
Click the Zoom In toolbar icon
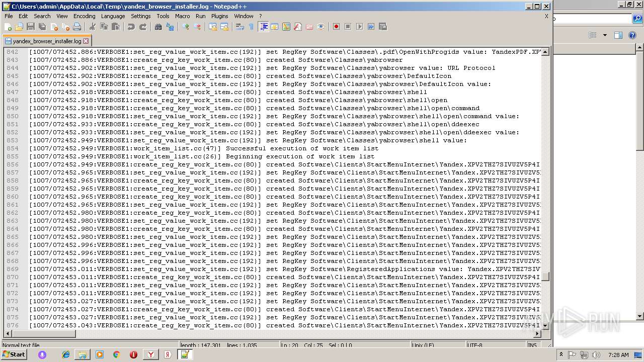[186, 27]
